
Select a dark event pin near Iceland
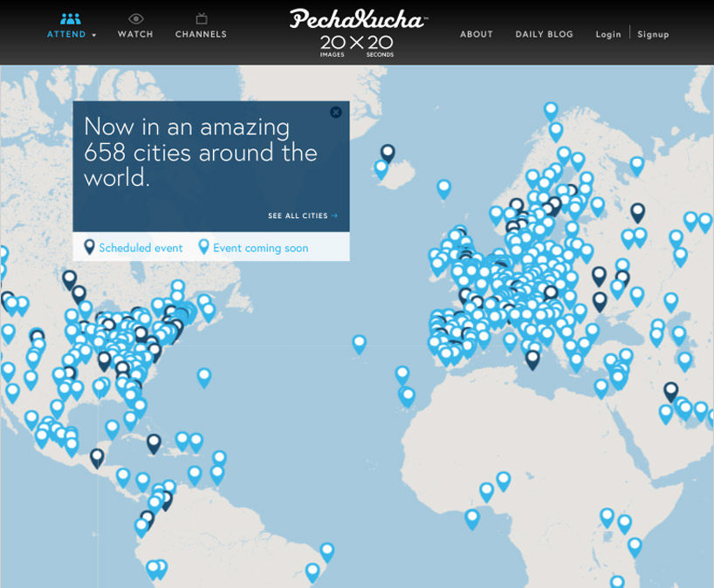[388, 150]
